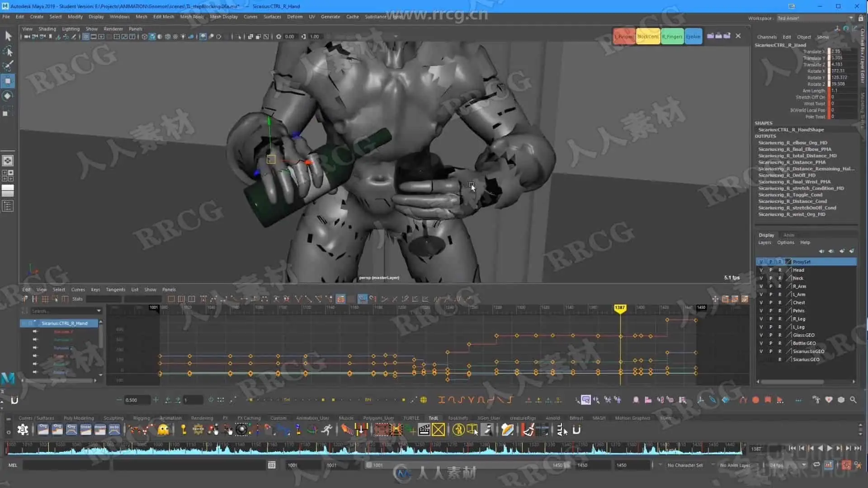Image resolution: width=868 pixels, height=488 pixels.
Task: Click the play forward playback button
Action: 830,448
